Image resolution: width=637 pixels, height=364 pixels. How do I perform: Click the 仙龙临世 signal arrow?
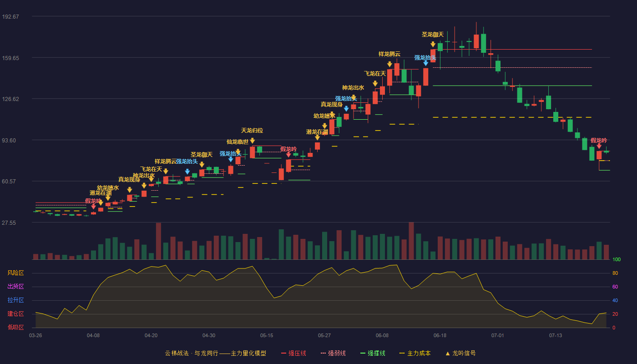238,152
